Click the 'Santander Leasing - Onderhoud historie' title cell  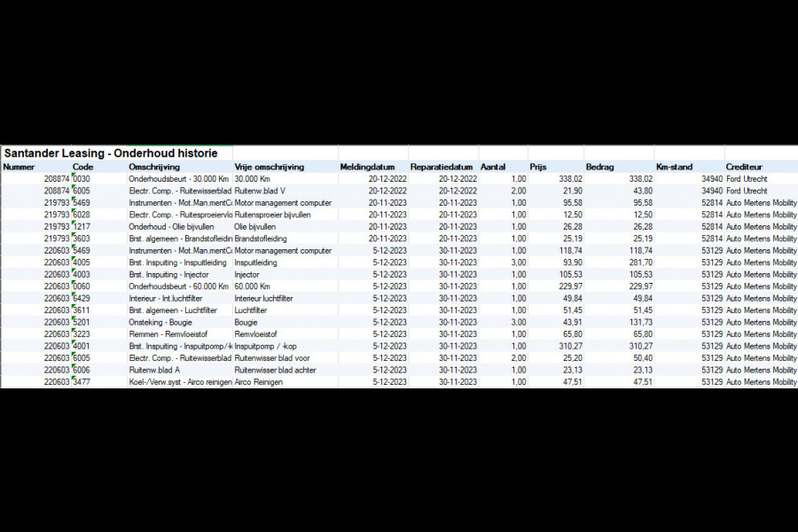click(x=111, y=153)
